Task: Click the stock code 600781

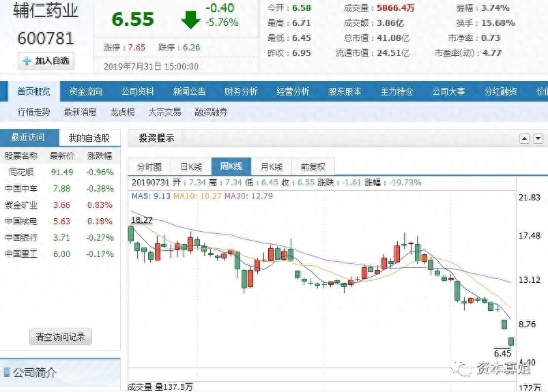Action: click(46, 38)
